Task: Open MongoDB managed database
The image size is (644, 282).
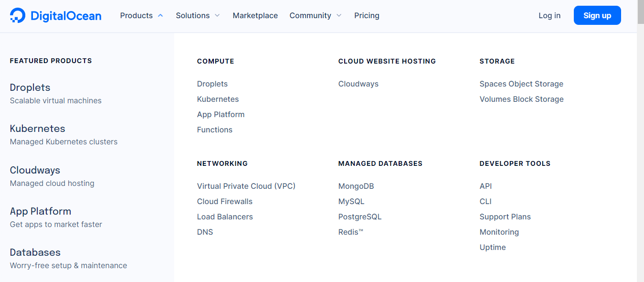Action: 356,186
